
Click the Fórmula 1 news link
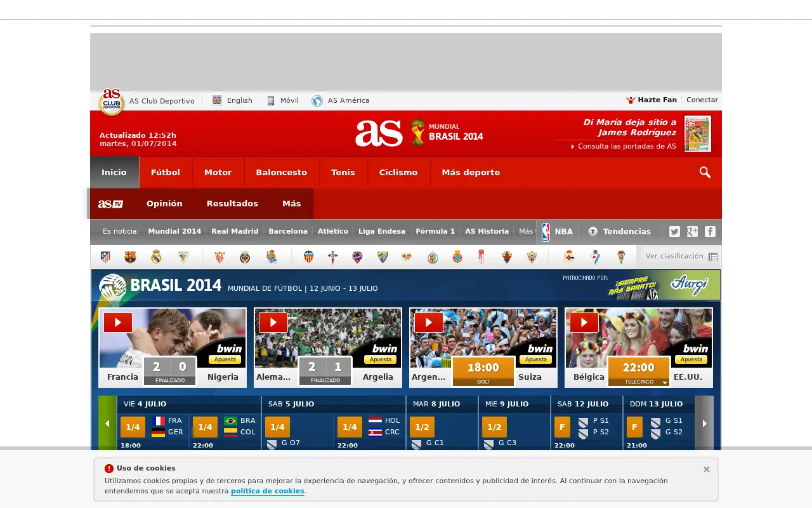point(435,231)
